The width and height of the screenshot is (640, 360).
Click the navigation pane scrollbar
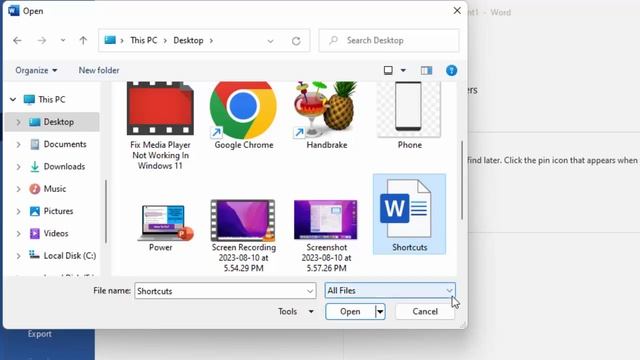click(106, 211)
